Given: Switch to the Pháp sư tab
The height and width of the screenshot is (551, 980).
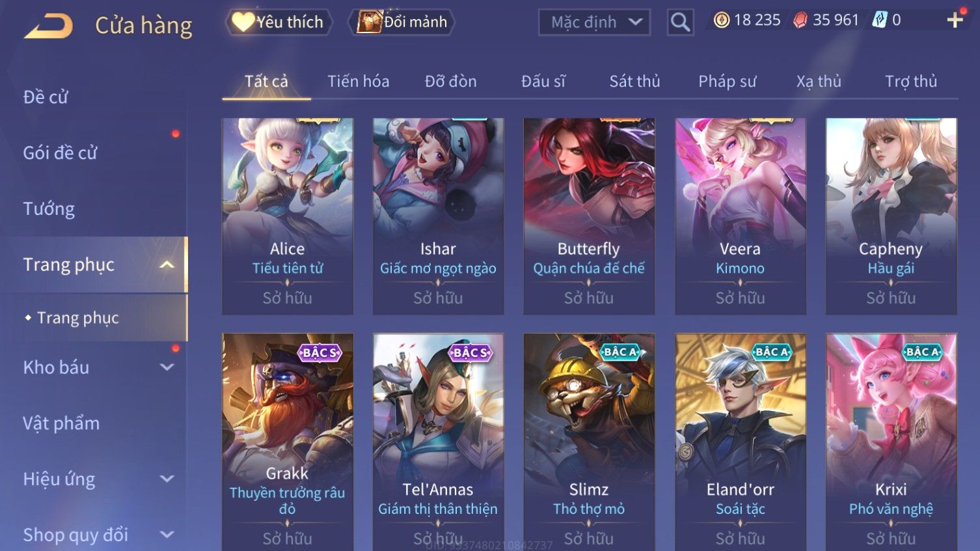Looking at the screenshot, I should 728,81.
